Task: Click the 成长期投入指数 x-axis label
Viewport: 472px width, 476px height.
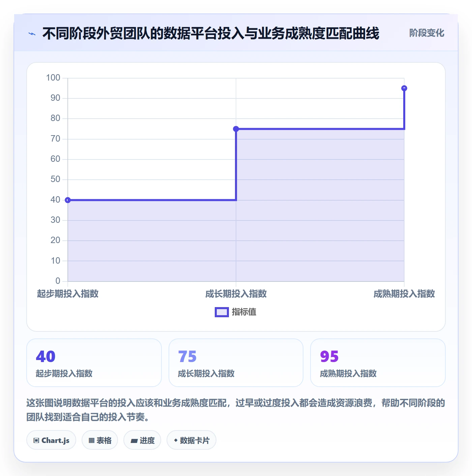Action: click(236, 294)
